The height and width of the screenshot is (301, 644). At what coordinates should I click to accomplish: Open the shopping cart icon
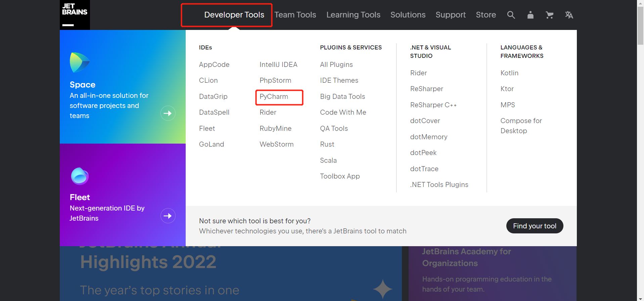pos(550,15)
